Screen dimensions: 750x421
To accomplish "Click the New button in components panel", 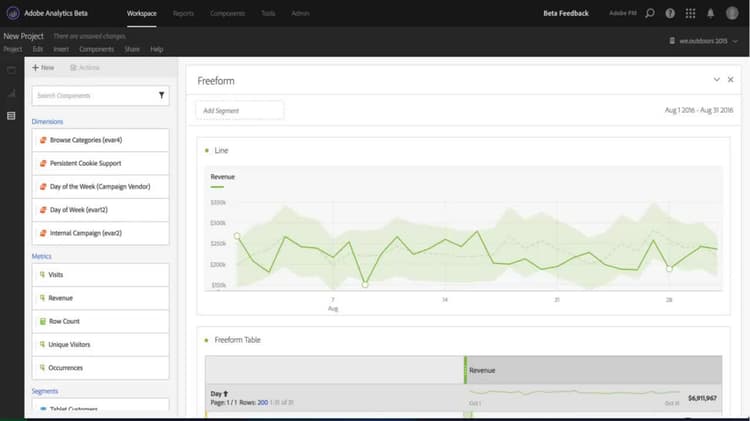I will point(43,68).
